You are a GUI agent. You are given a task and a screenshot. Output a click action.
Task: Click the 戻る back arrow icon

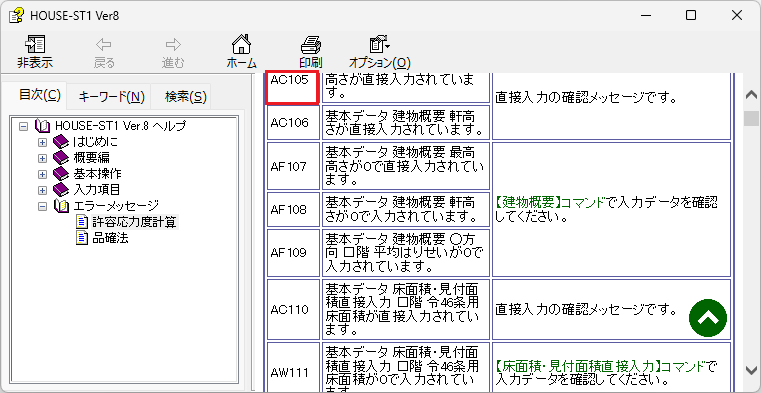(104, 45)
